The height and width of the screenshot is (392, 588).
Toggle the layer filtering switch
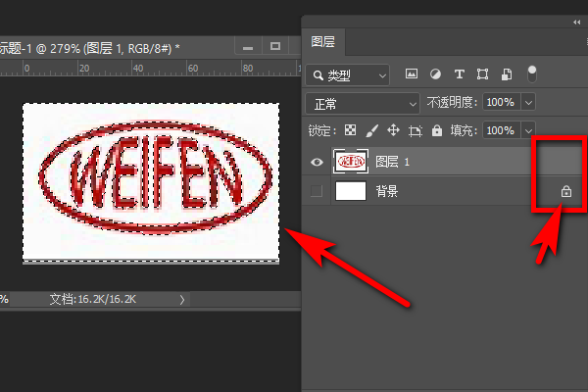click(532, 73)
